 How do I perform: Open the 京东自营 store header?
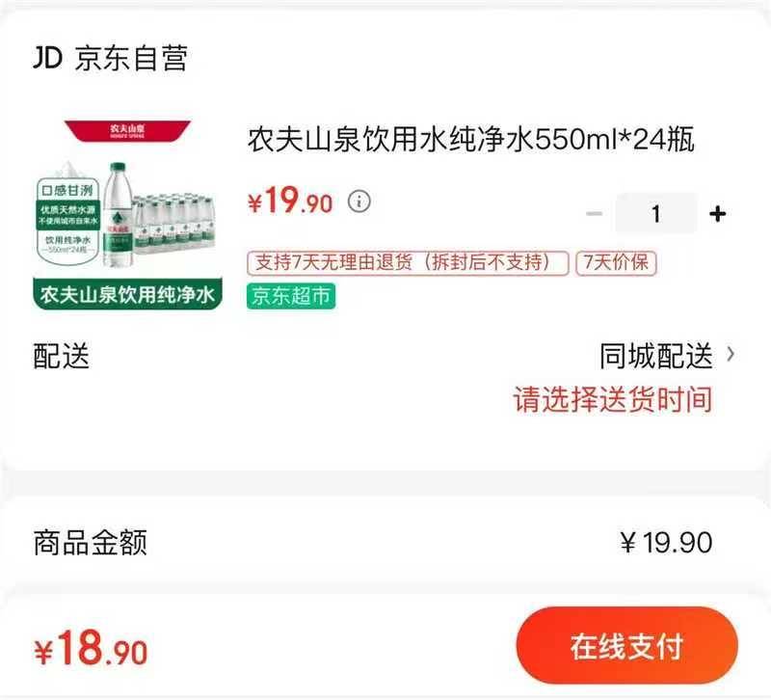click(x=110, y=58)
